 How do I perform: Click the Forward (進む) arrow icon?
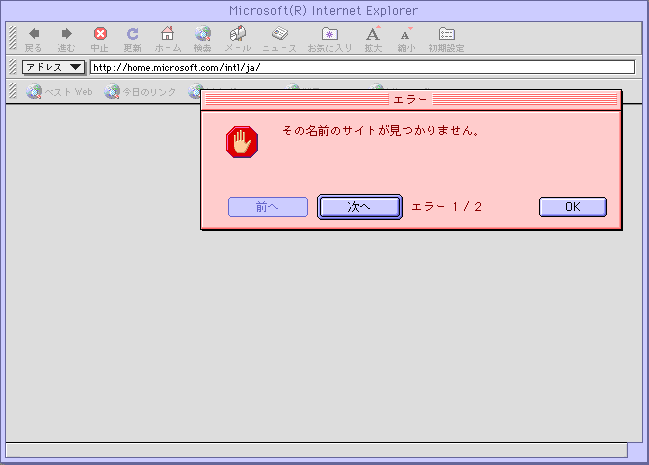(66, 34)
